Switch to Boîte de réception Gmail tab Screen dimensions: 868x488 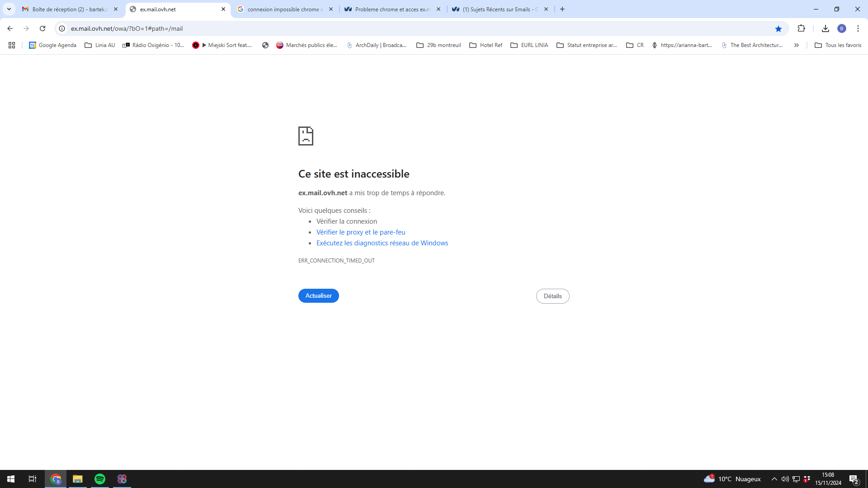69,9
